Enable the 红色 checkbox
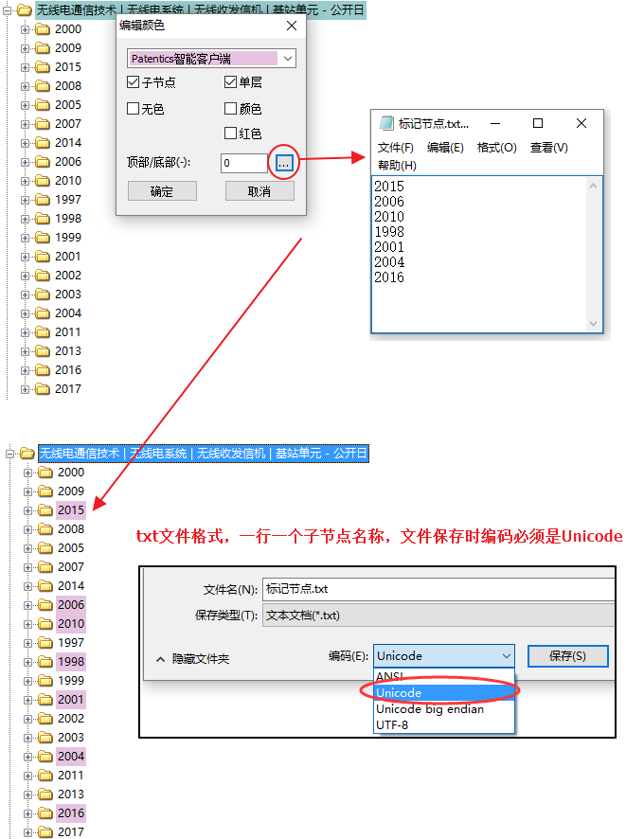The image size is (644, 839). coord(230,134)
